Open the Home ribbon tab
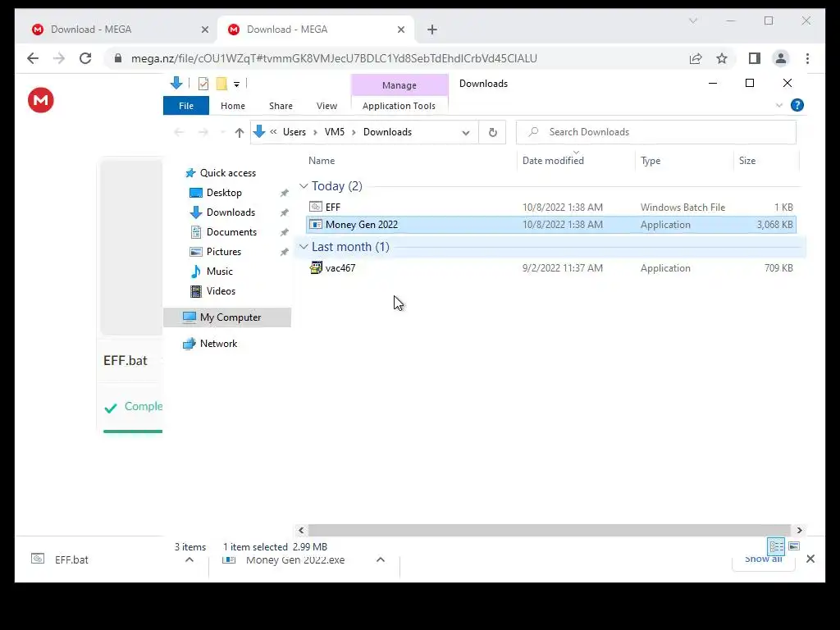The image size is (840, 630). [x=232, y=106]
